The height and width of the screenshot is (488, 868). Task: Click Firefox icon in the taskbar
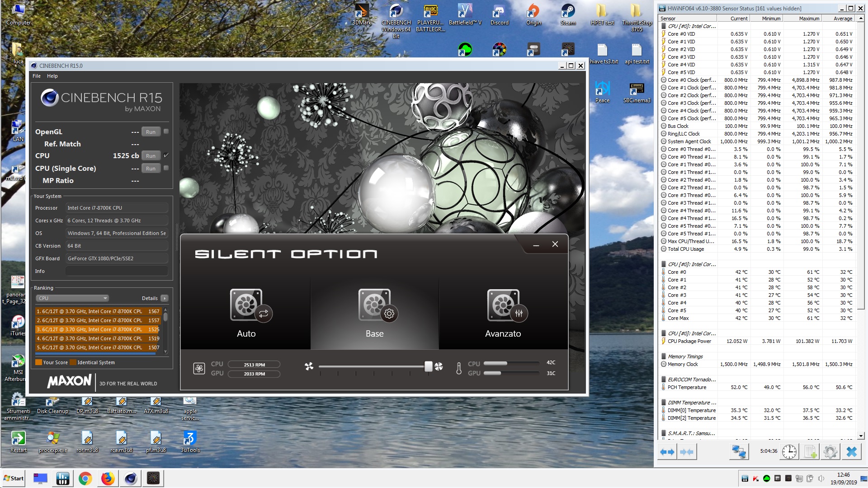(108, 478)
